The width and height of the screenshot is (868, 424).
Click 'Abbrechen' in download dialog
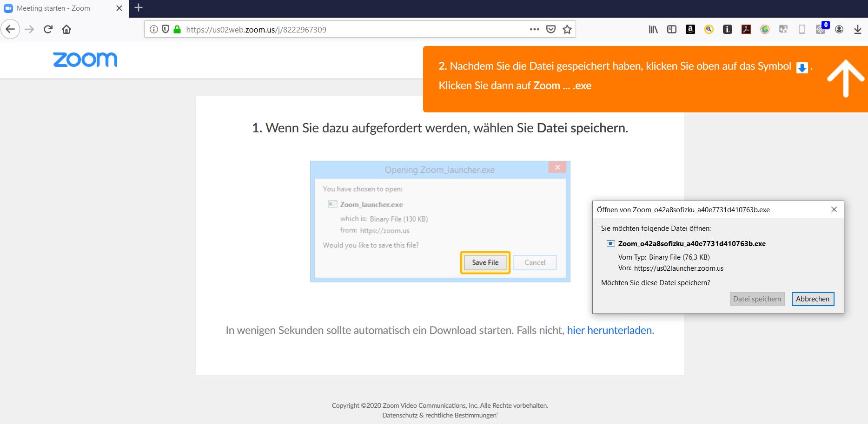pos(813,299)
